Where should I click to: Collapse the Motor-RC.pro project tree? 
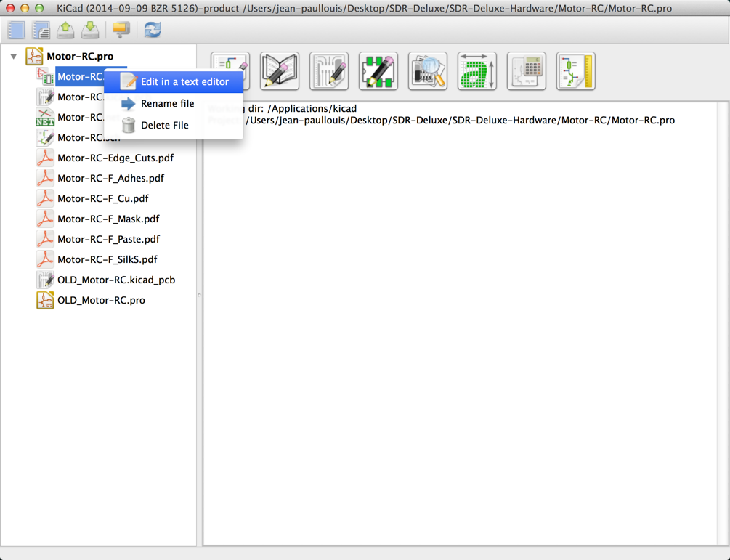click(14, 56)
